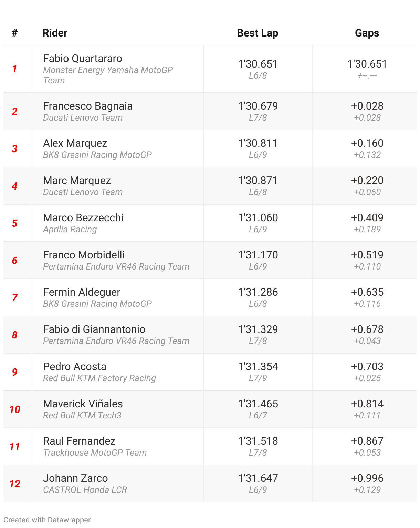The image size is (420, 528).
Task: Open the Created with Datawrapper link
Action: [47, 520]
